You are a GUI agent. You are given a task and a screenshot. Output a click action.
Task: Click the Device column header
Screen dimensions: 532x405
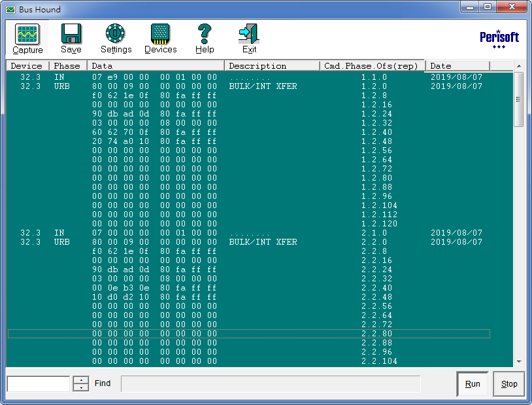[x=27, y=66]
